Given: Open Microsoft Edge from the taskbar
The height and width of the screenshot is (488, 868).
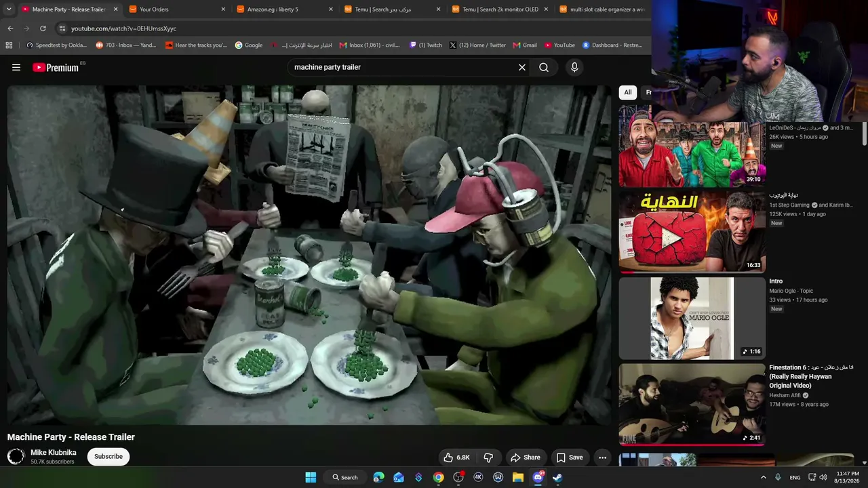Looking at the screenshot, I should coord(378,477).
